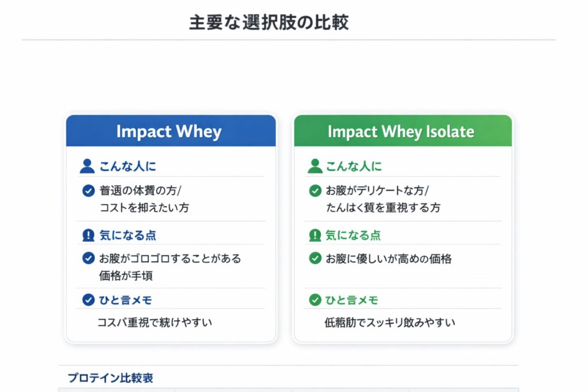
Task: Click blue check icon next to 普通の体質の方
Action: tap(88, 191)
